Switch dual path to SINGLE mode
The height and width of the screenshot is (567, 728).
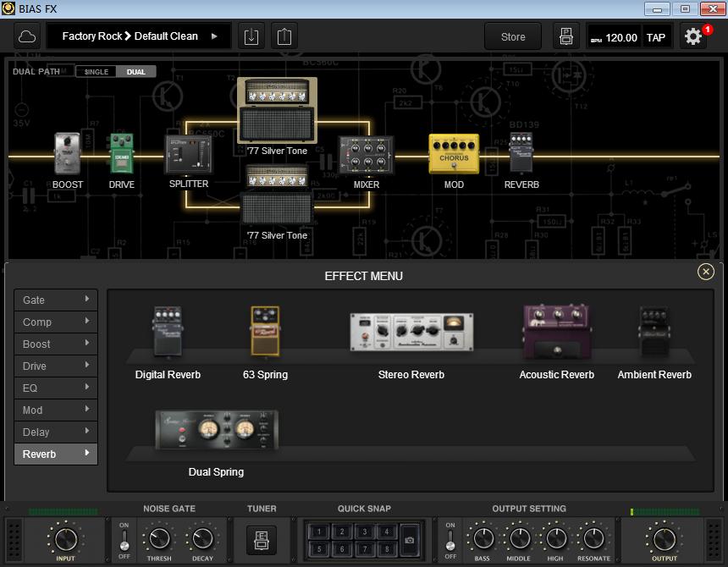coord(96,72)
